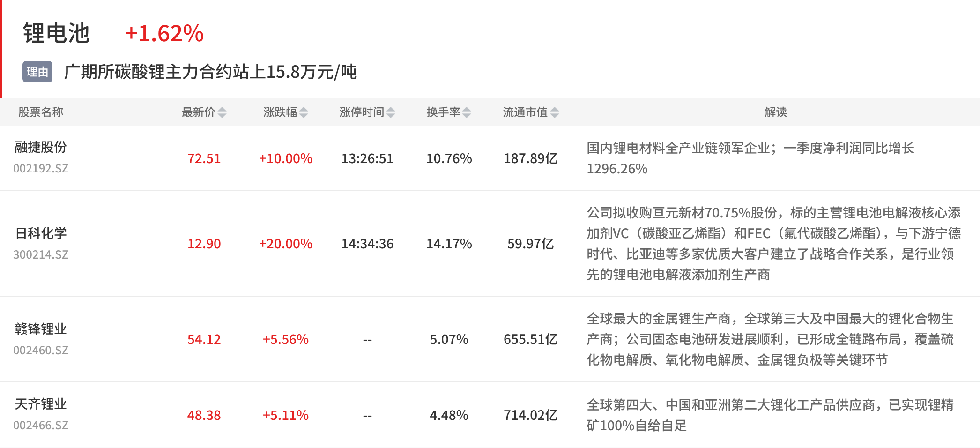Viewport: 980px width, 448px height.
Task: Click the reason headline about 碳酸锂主力合约
Action: [x=210, y=72]
